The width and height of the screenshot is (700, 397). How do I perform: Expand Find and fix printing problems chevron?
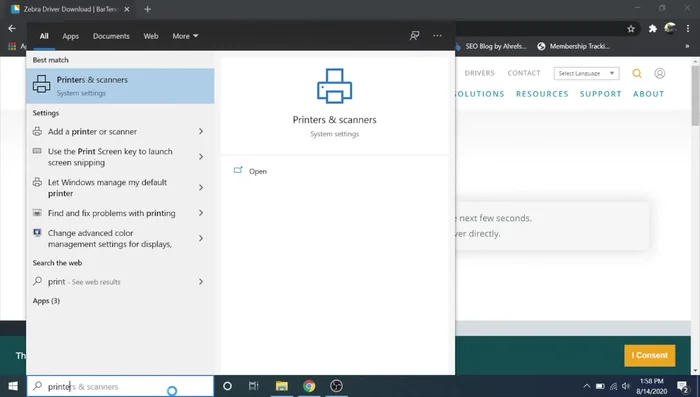(x=201, y=213)
